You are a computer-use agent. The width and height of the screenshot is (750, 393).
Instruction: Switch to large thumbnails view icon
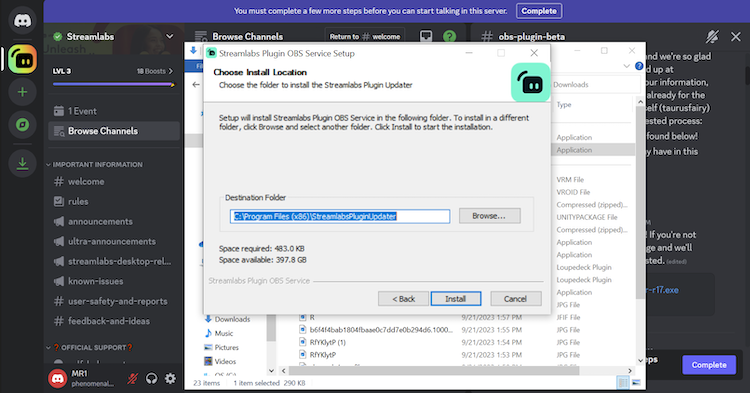tap(636, 382)
